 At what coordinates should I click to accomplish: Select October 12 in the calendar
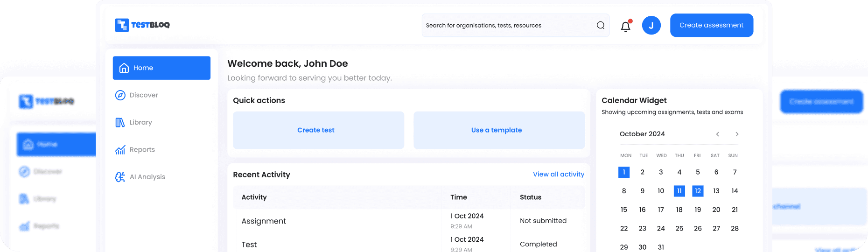tap(698, 191)
